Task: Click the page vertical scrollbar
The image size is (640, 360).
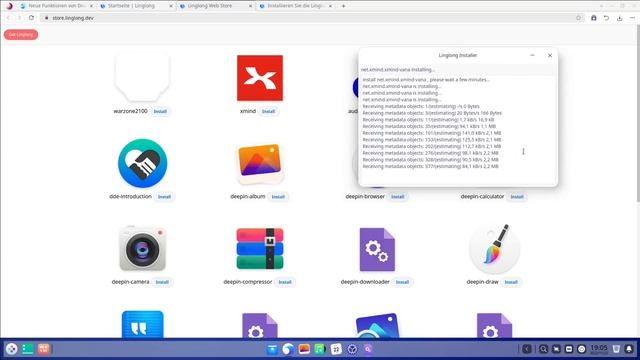Action: [x=638, y=112]
